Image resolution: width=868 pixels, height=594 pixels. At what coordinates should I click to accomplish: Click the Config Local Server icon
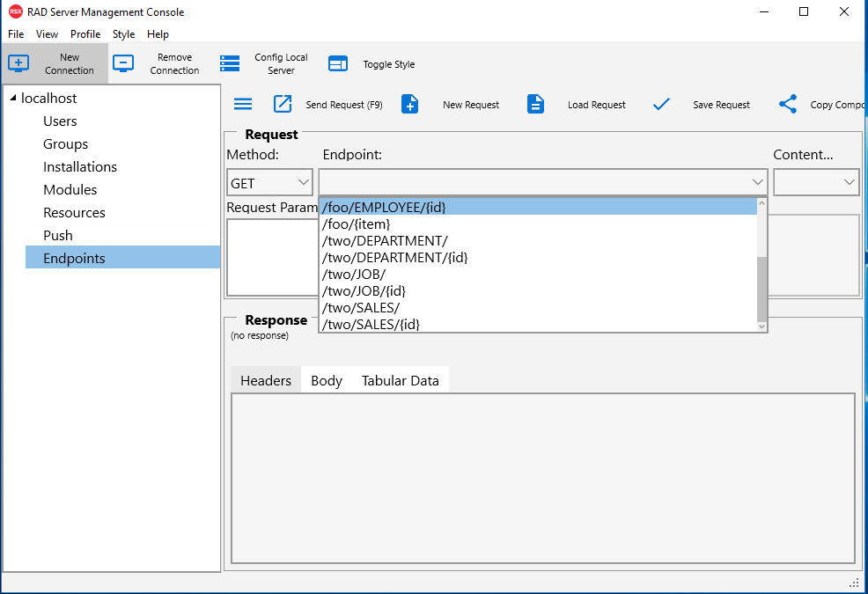(x=230, y=63)
